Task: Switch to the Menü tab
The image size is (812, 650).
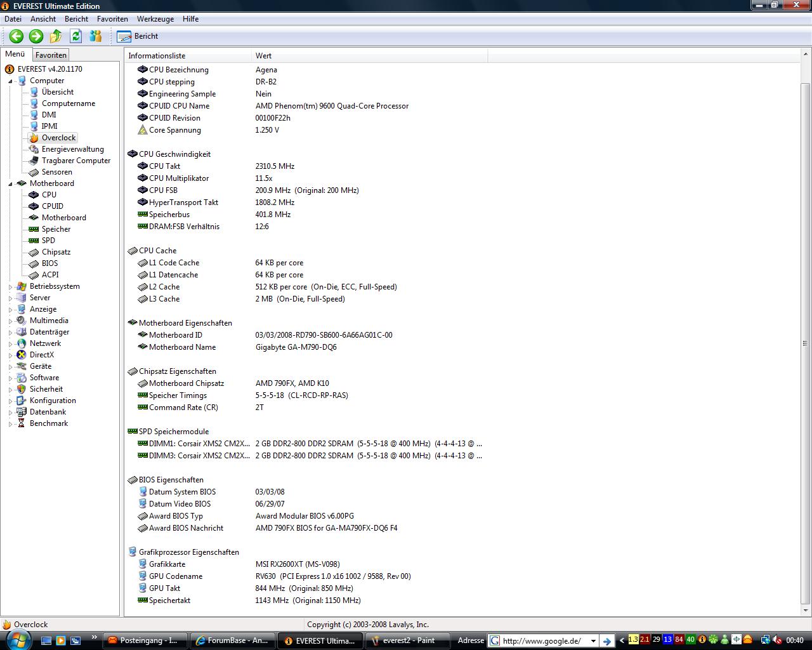Action: 15,54
